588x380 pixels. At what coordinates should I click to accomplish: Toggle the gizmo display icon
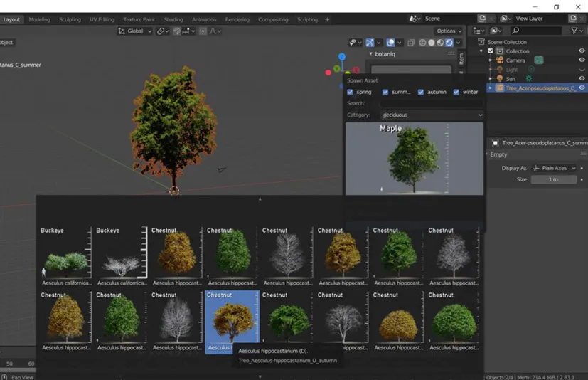coord(370,43)
